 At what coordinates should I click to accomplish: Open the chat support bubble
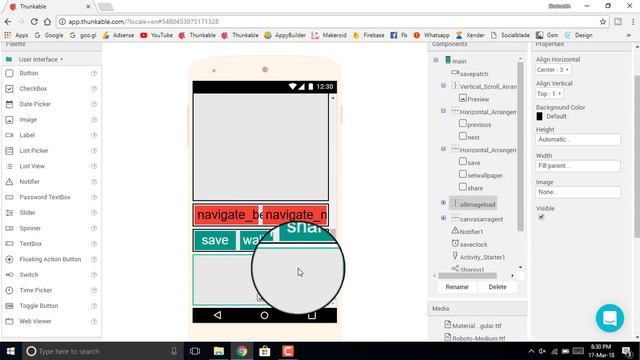[x=610, y=318]
